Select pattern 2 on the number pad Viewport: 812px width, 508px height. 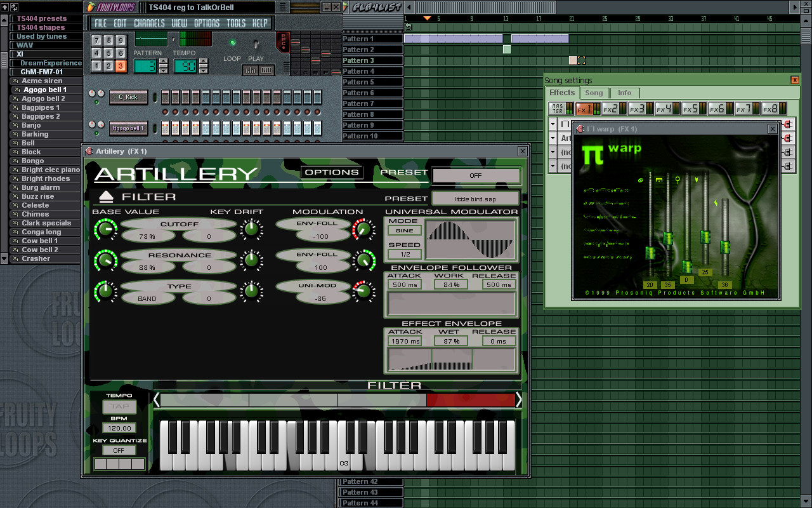point(108,66)
